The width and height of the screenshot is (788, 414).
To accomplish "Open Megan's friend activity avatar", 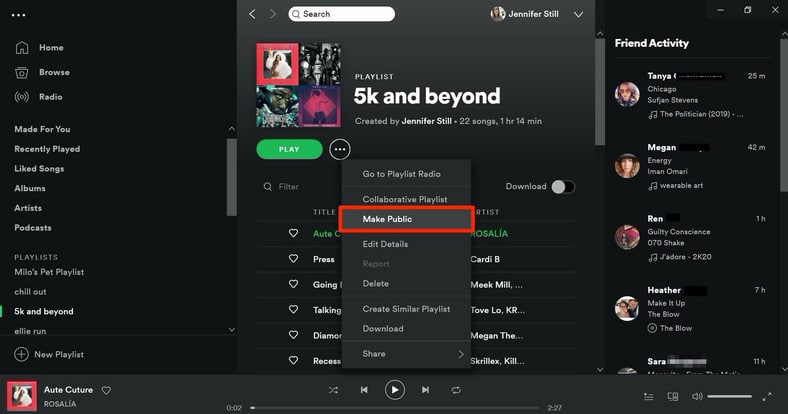I will tap(627, 166).
